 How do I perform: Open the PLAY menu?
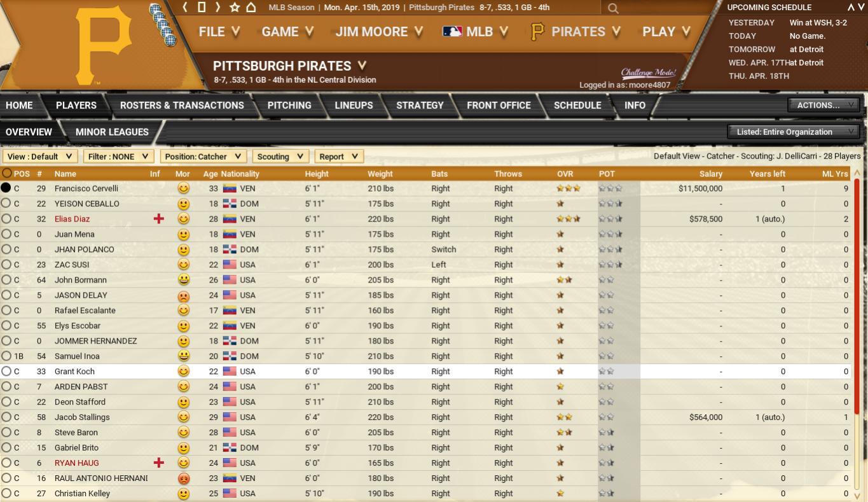(667, 32)
